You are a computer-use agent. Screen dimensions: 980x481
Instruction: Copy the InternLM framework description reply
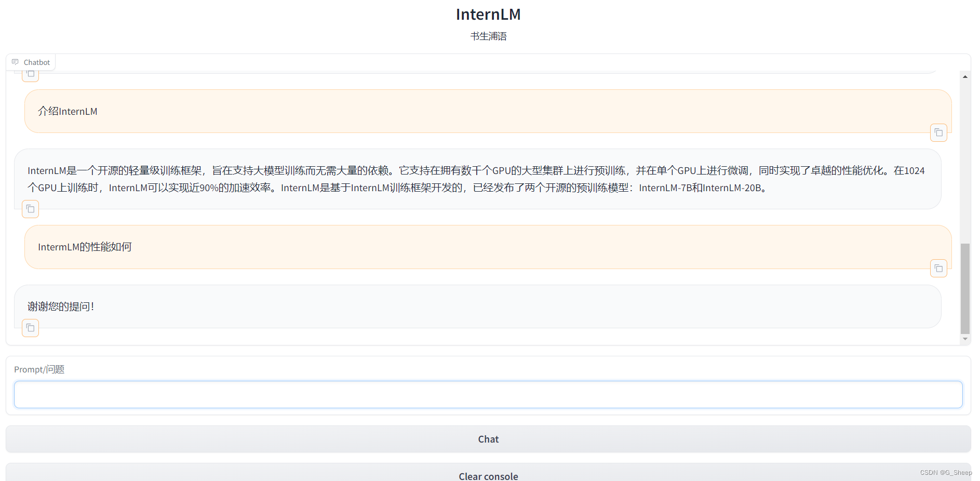click(x=31, y=209)
